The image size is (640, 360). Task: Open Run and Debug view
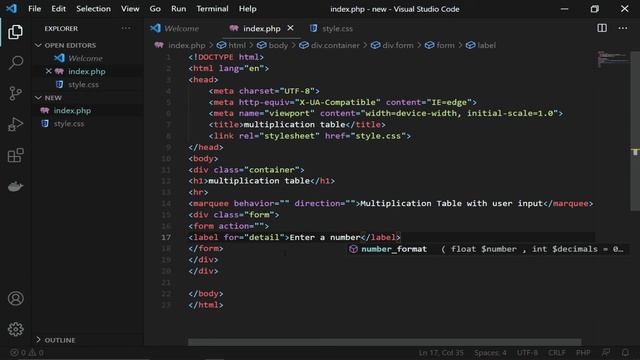(x=15, y=124)
